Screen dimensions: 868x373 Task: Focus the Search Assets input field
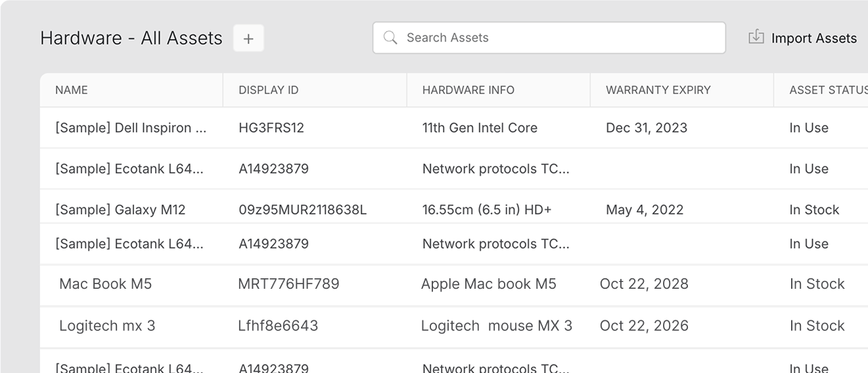[559, 38]
